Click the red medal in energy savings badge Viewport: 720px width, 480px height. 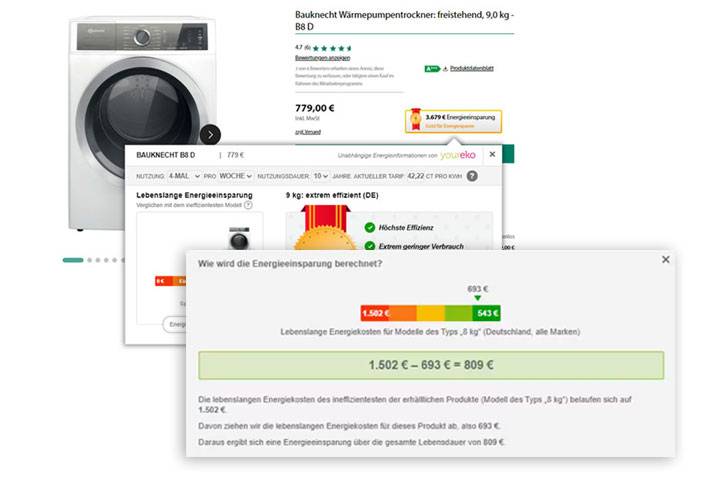point(416,119)
